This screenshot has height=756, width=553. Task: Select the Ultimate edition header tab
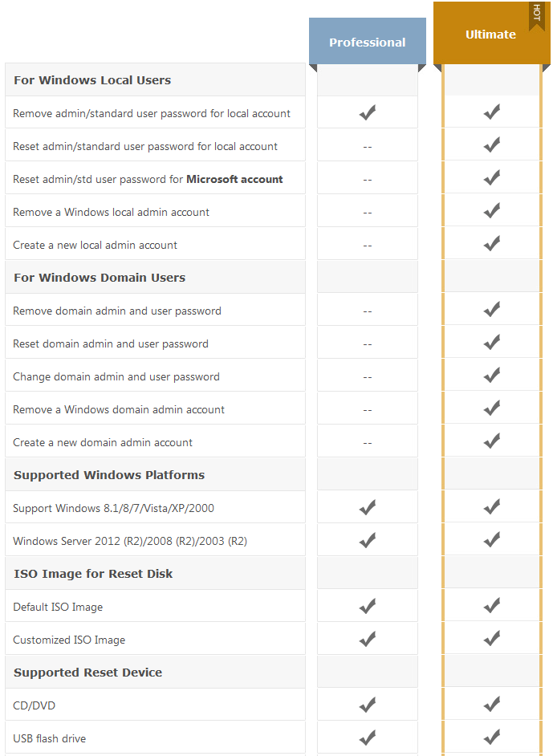[490, 35]
